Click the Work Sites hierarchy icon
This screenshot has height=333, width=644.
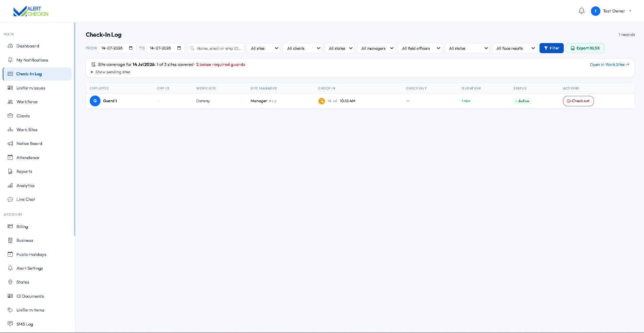(10, 129)
